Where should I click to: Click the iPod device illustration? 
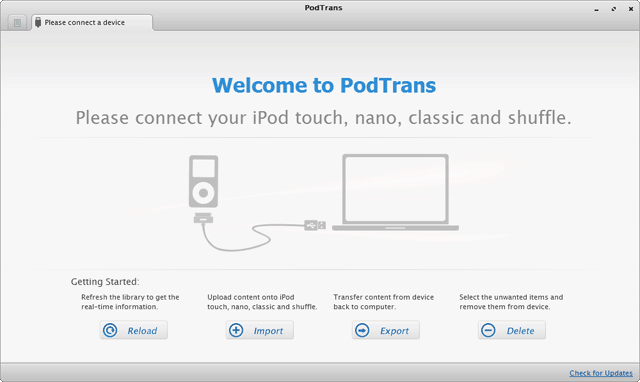click(203, 182)
